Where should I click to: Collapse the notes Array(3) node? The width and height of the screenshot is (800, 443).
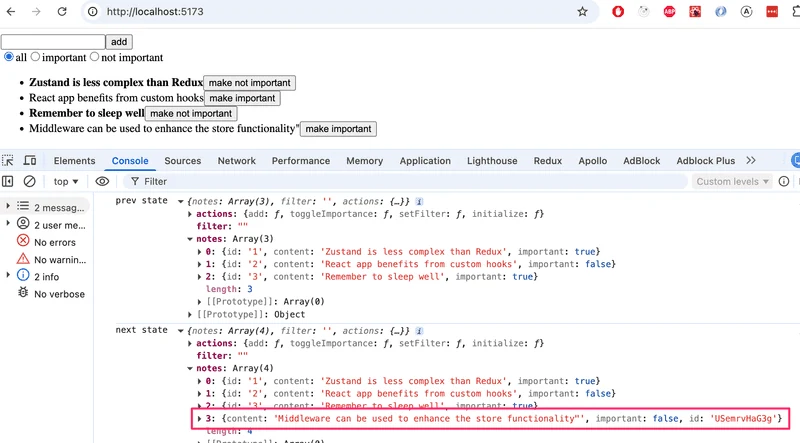[190, 239]
